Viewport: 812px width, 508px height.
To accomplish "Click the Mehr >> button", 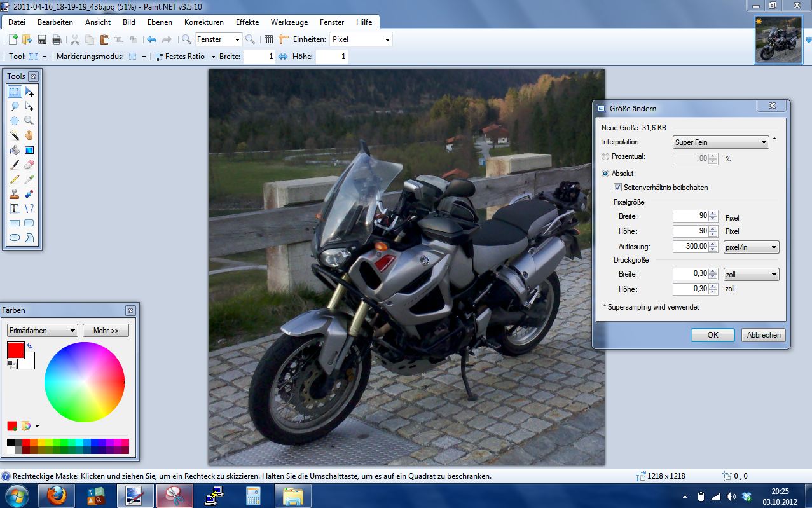I will pos(106,331).
